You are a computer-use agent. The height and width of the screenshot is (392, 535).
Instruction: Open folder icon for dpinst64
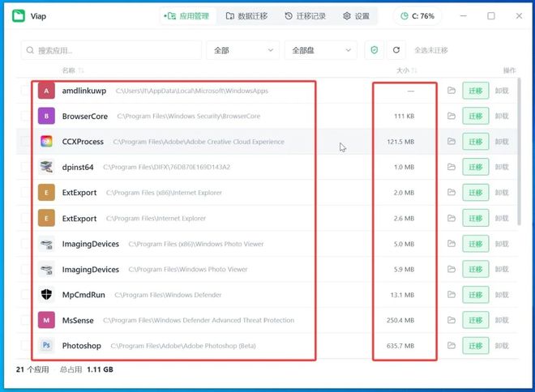click(452, 167)
